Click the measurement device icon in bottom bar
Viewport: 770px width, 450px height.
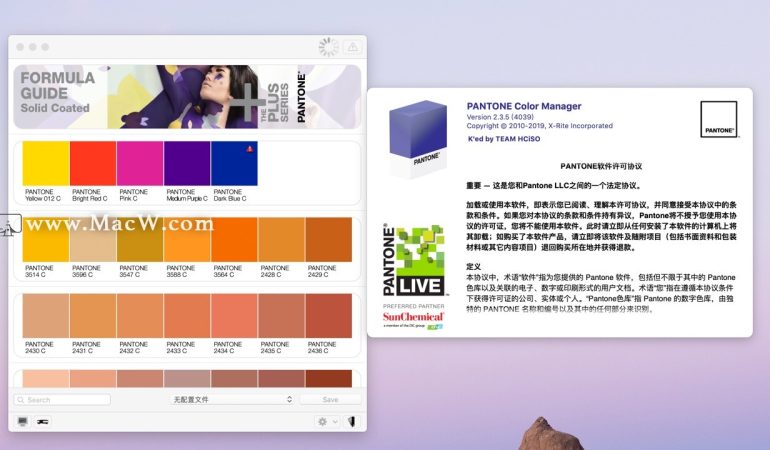point(42,422)
